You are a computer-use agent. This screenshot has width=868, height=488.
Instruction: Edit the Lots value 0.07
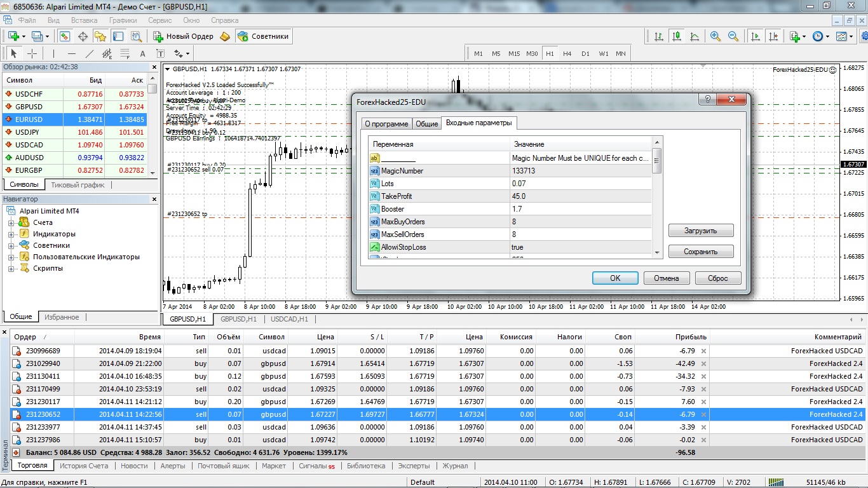581,184
